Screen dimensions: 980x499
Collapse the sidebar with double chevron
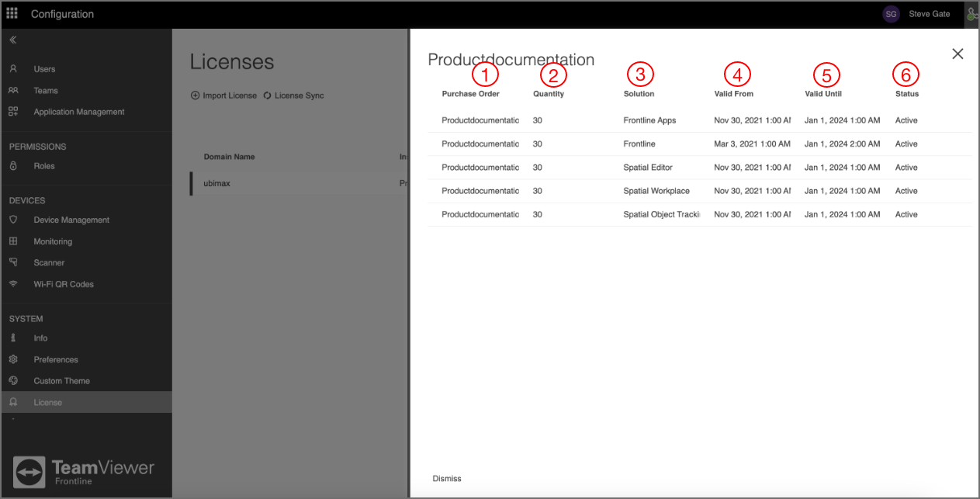[x=13, y=40]
